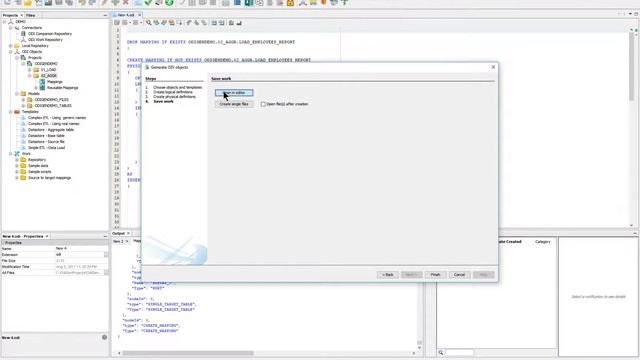Screen dimensions: 640x360
Task: Click the notifications search input field
Action: (x=460, y=352)
